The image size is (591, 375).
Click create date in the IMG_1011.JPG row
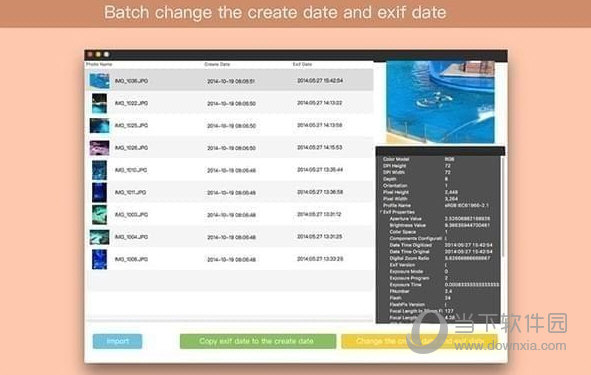(231, 193)
